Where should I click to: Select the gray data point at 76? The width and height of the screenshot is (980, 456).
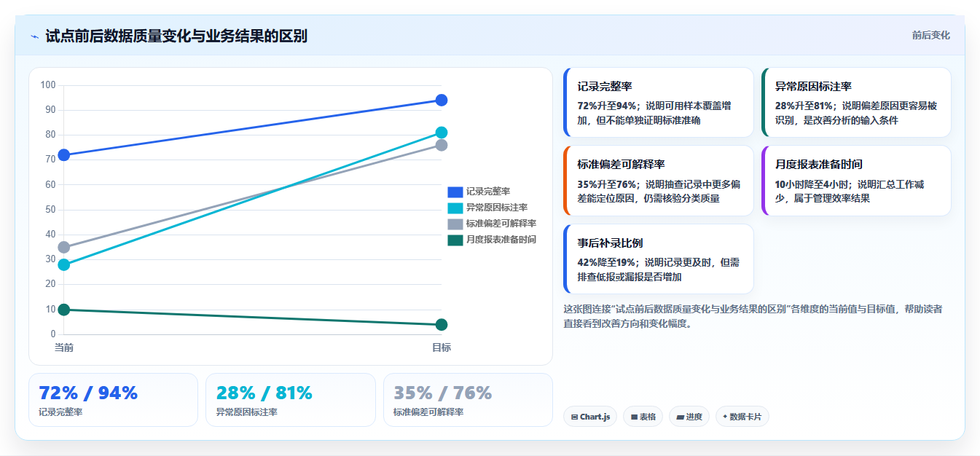(x=442, y=145)
